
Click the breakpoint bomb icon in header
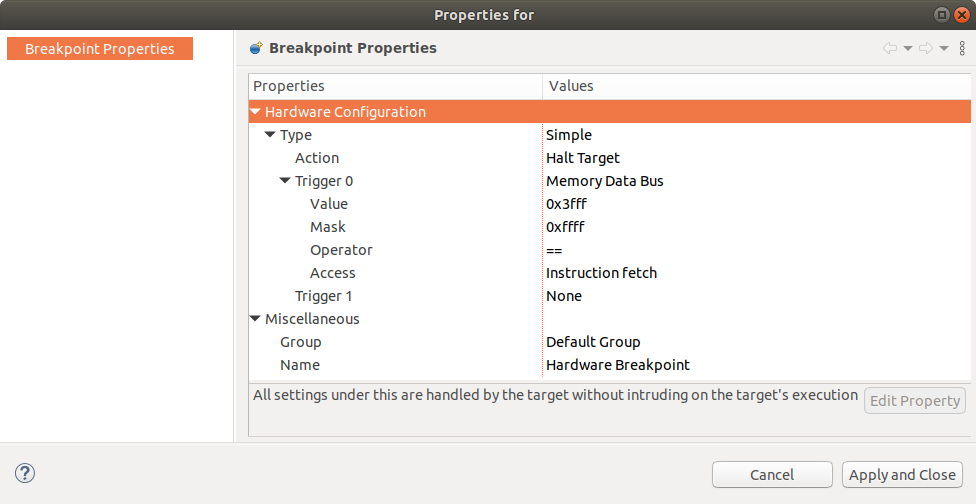[257, 48]
